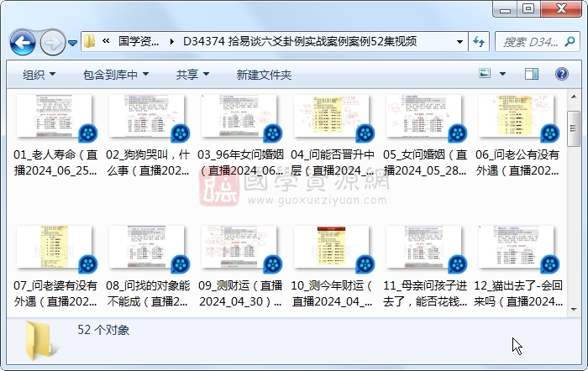Open the Help question mark icon
This screenshot has width=588, height=371.
pos(561,74)
